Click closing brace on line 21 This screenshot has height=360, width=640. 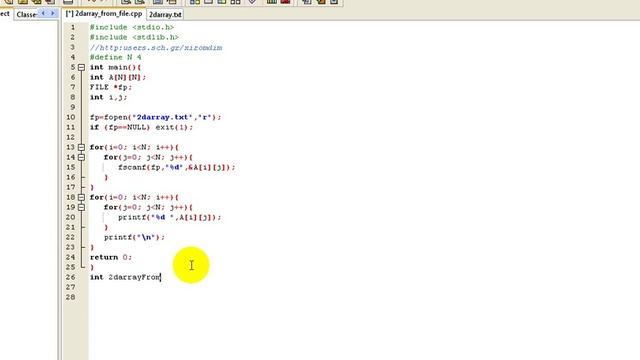coord(106,227)
